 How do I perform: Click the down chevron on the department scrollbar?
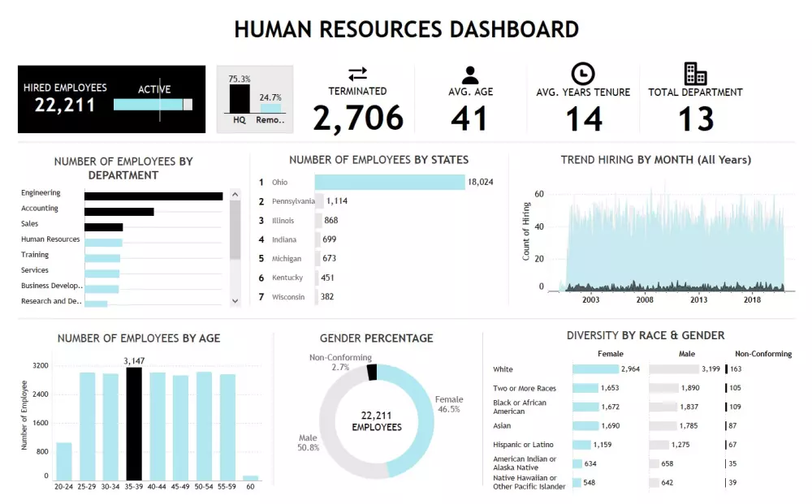coord(235,300)
